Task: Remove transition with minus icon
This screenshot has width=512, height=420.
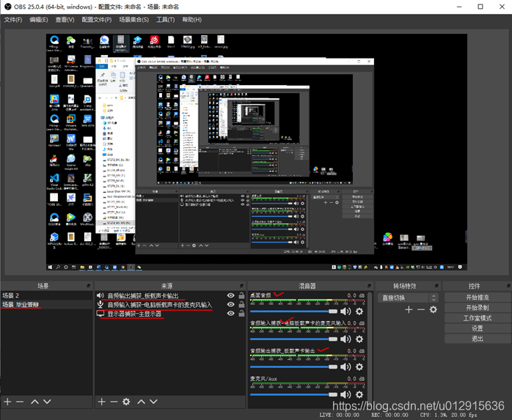Action: pos(421,309)
